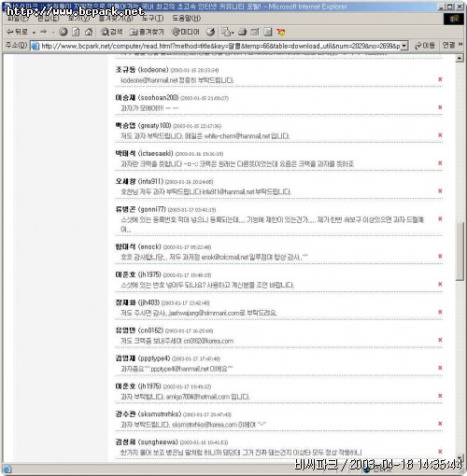Click the cn0162@korea.com comment text
The height and width of the screenshot is (476, 467).
[177, 341]
